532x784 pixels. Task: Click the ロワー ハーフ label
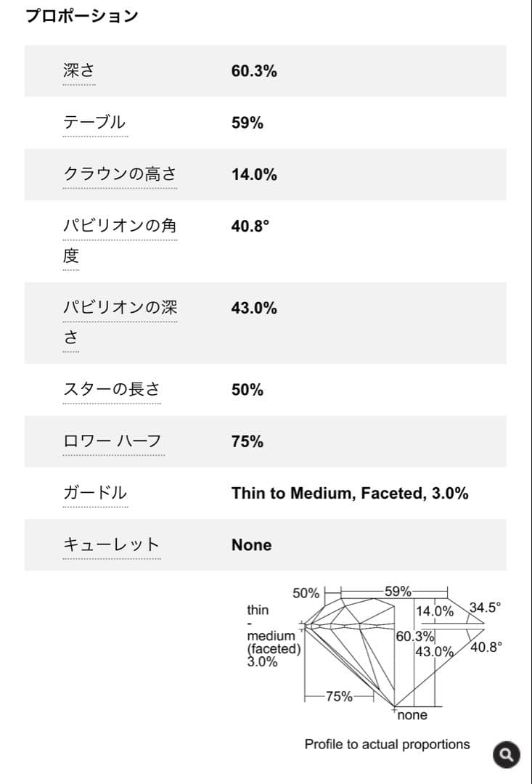112,441
